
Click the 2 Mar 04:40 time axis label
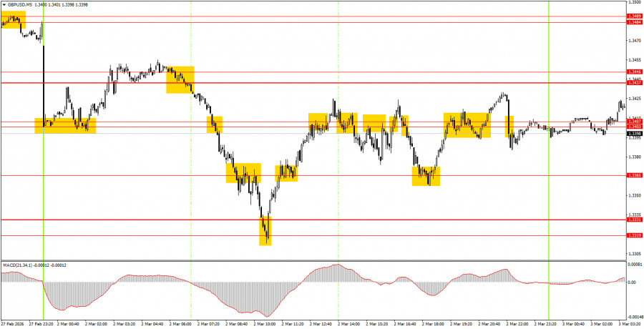[x=153, y=324]
